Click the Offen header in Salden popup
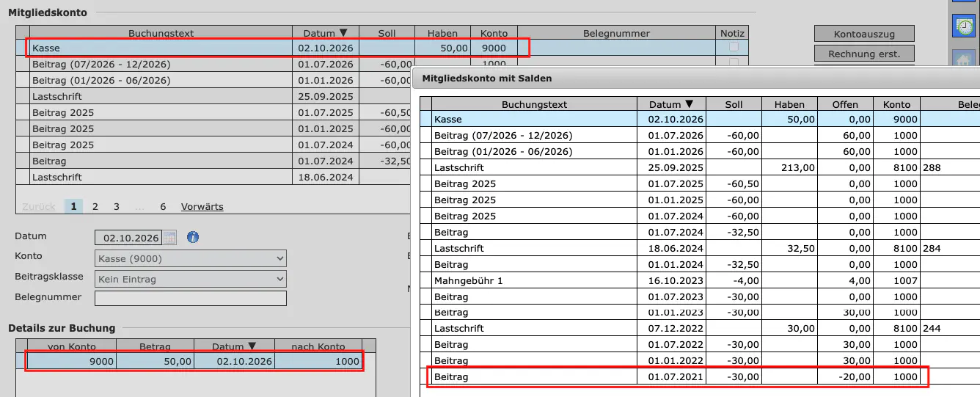The width and height of the screenshot is (980, 397). point(845,104)
